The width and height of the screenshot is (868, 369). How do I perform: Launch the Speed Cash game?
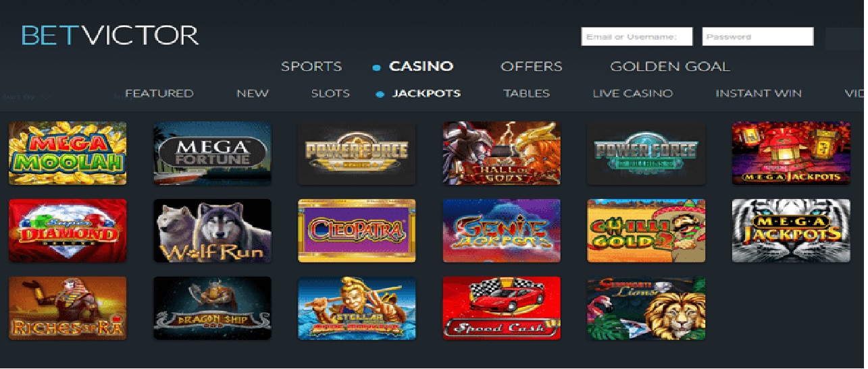click(501, 308)
